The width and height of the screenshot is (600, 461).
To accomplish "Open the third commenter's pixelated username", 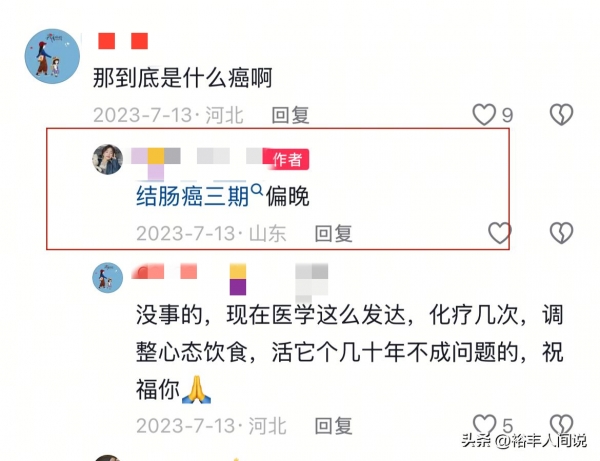I will pyautogui.click(x=230, y=281).
